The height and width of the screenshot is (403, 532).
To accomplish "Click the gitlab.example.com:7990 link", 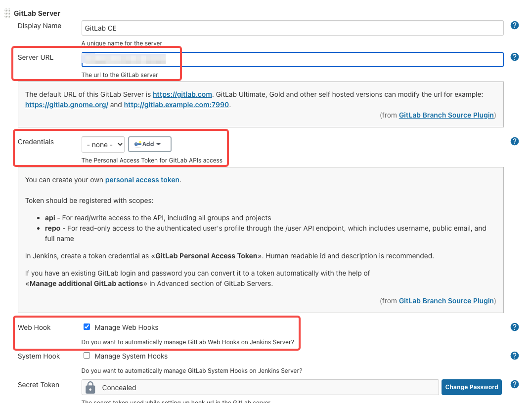I will click(x=177, y=105).
